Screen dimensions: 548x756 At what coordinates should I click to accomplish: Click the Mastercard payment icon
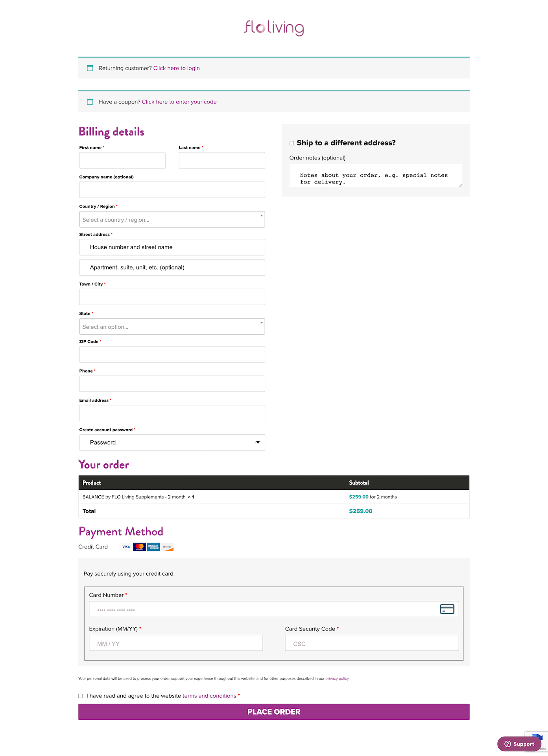point(139,547)
